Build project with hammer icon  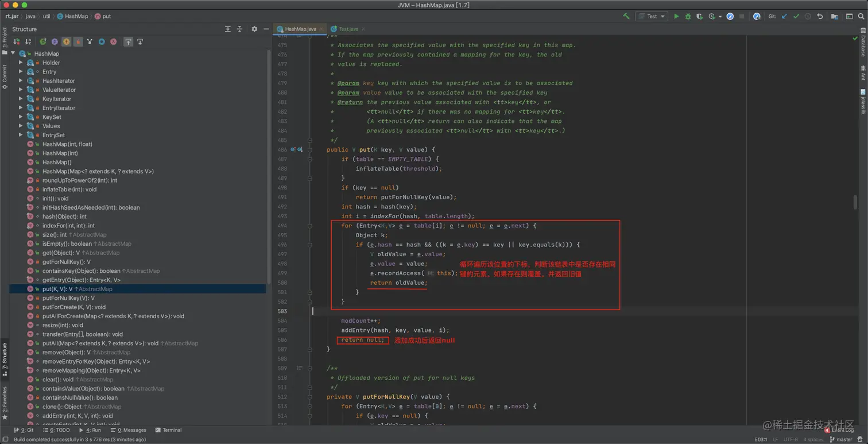(626, 17)
